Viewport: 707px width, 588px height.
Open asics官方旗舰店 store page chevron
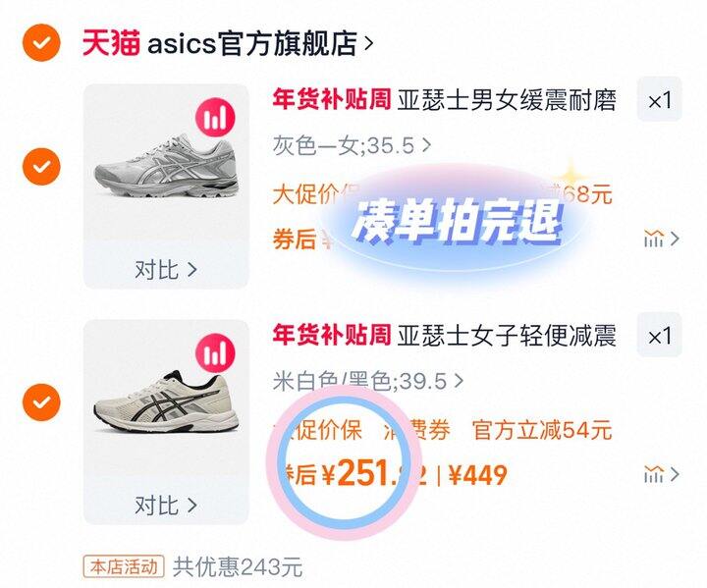[x=368, y=43]
